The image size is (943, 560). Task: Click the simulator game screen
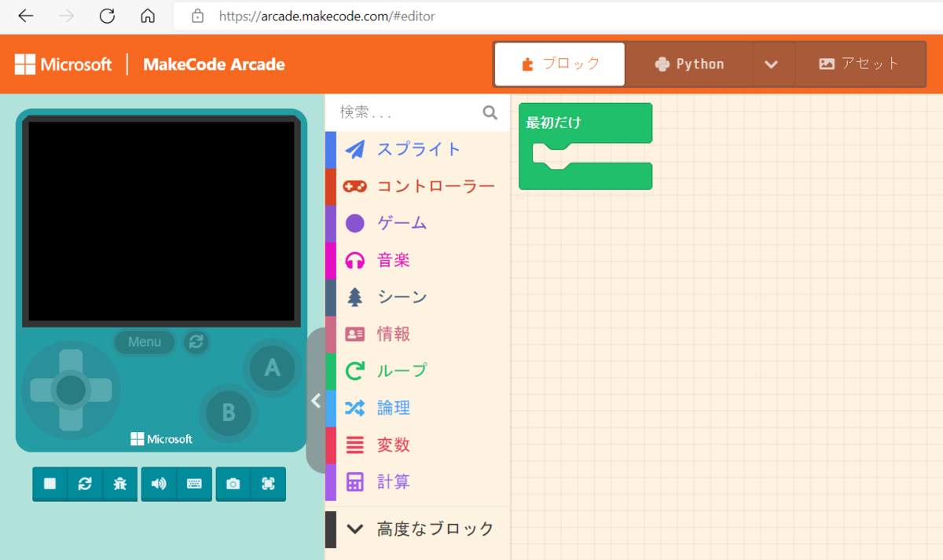161,220
